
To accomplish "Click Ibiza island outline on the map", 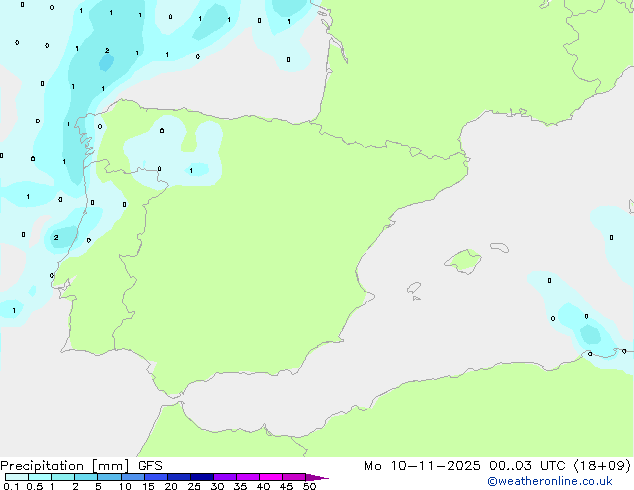I will pyautogui.click(x=414, y=288).
